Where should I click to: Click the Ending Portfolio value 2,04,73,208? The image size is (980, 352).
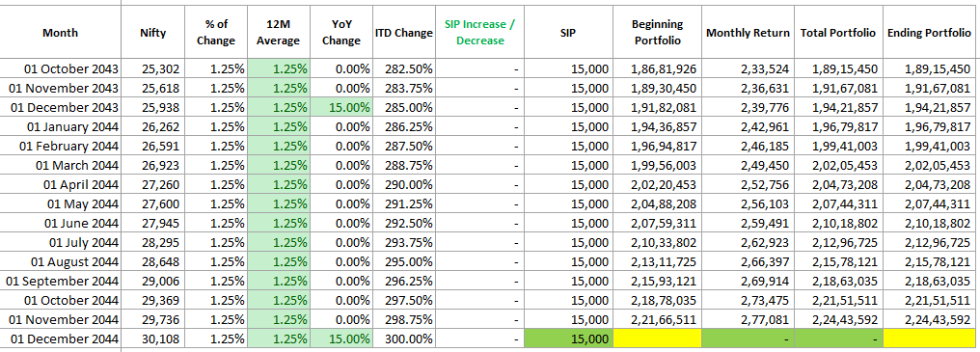[930, 184]
